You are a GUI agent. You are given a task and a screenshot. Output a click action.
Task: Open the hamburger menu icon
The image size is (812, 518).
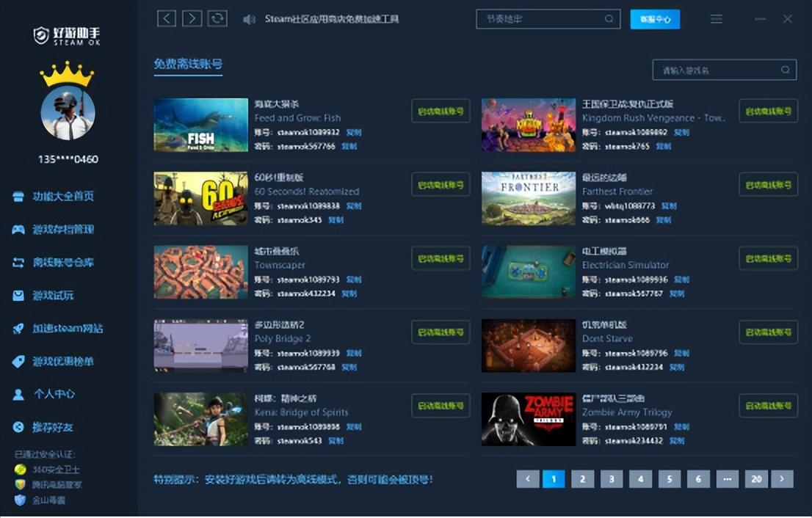pos(716,19)
